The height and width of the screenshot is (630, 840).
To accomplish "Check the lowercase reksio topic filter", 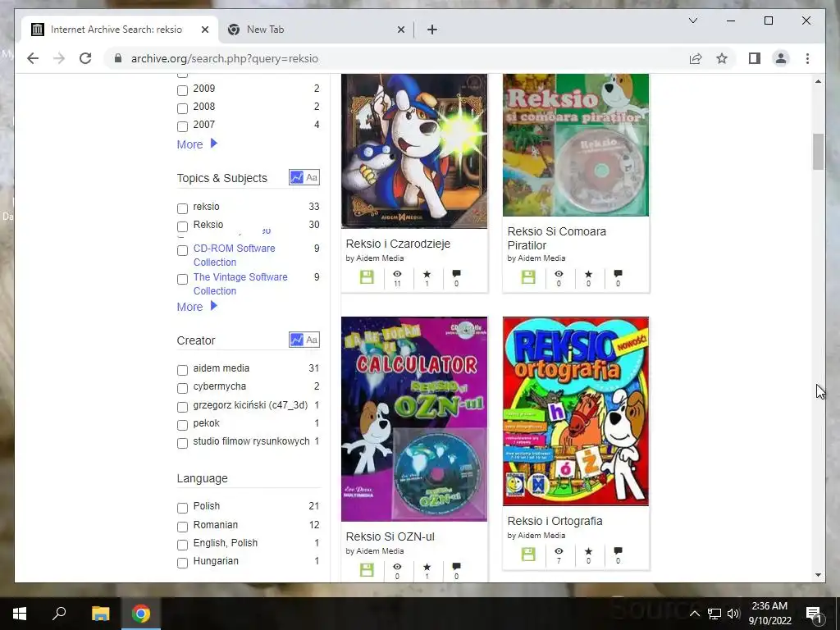I will [182, 208].
